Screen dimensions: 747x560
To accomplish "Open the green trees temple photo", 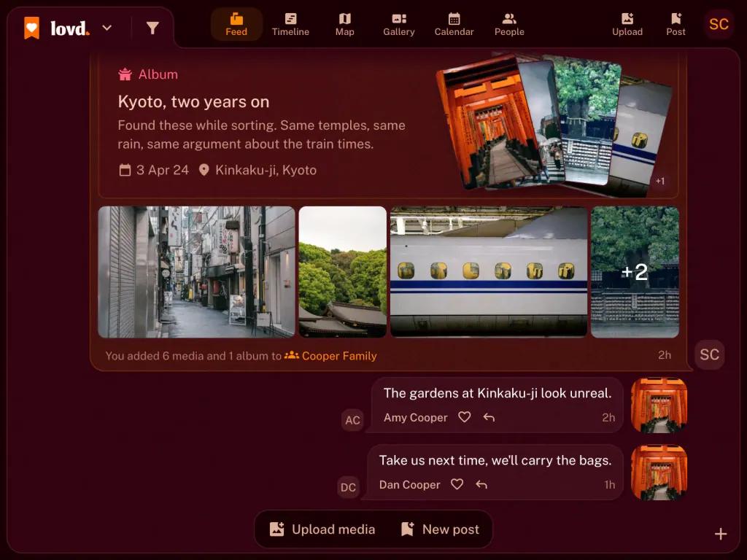I will pos(343,272).
